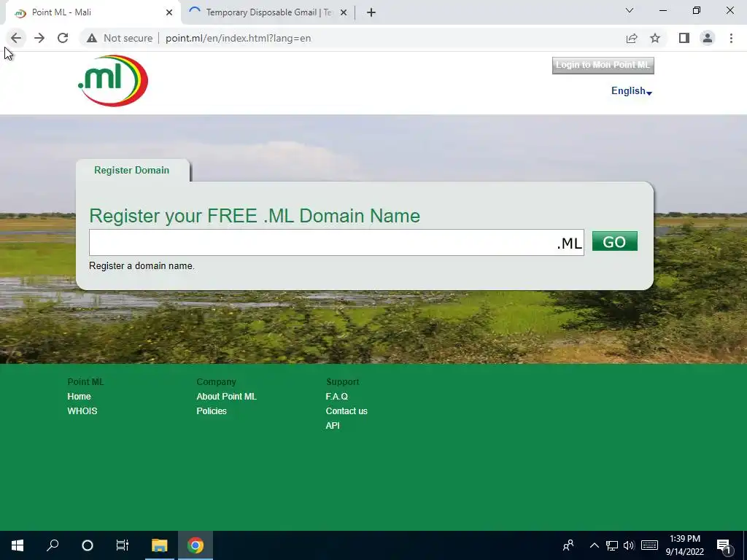Click the address bar URL
Image resolution: width=747 pixels, height=560 pixels.
pos(239,38)
